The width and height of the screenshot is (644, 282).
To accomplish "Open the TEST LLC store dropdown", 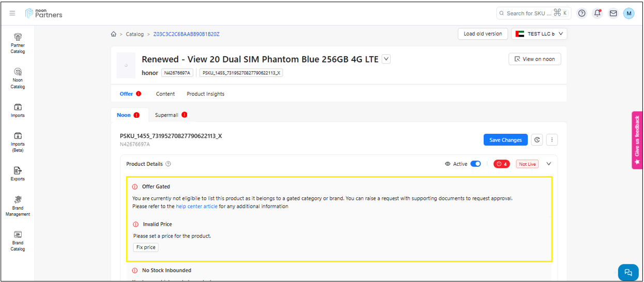I will 539,34.
